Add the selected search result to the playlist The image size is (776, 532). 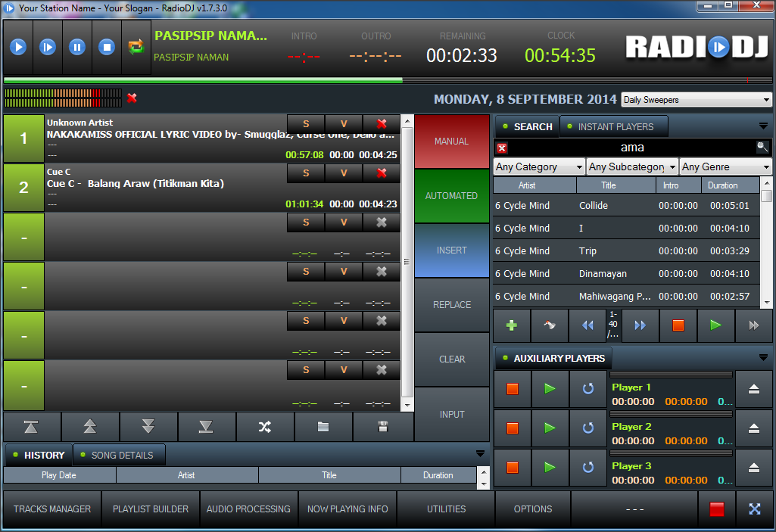512,325
